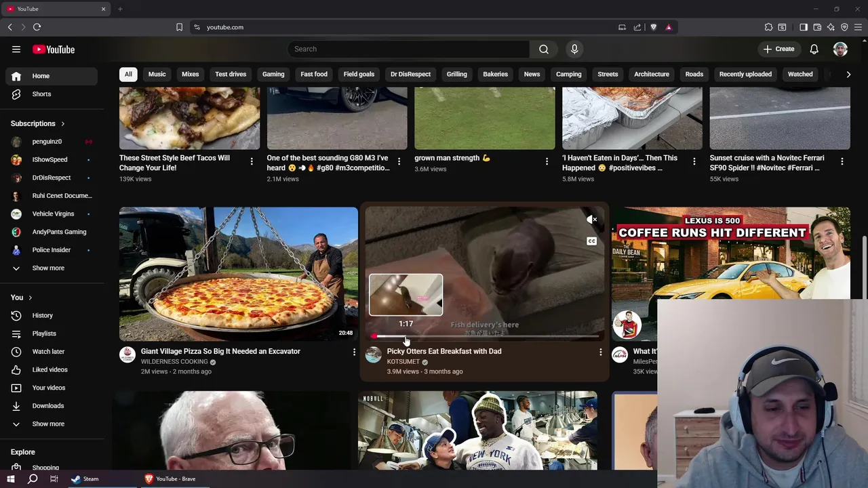Screen dimensions: 868x488
Task: Select the Dr DisRespect filter chip
Action: pyautogui.click(x=410, y=74)
